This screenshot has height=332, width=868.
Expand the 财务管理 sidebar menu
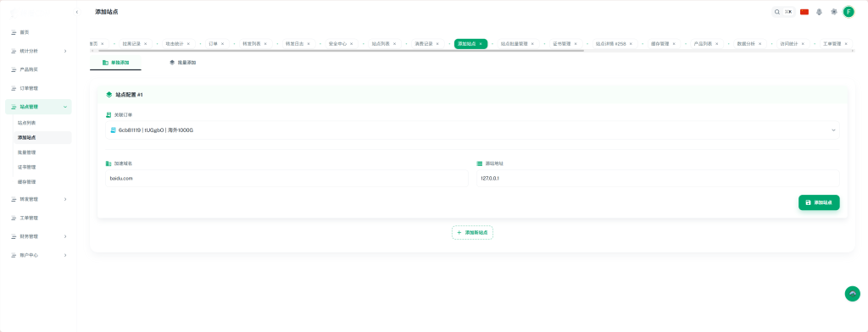coord(38,236)
